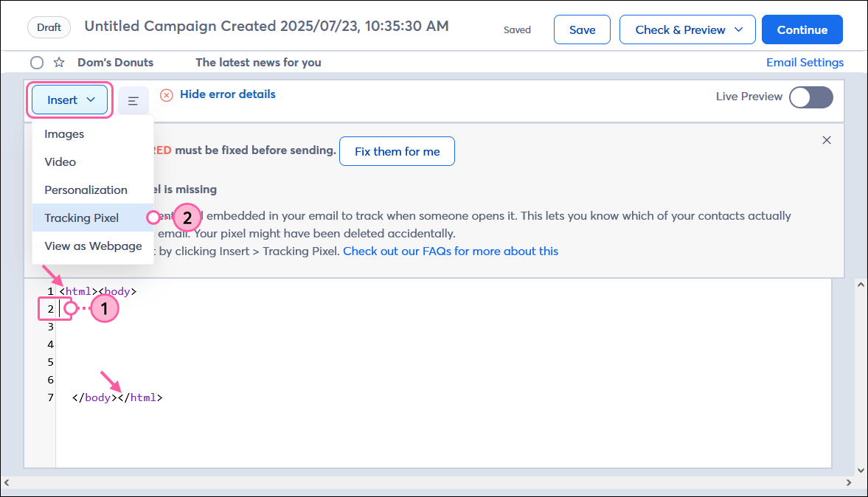The height and width of the screenshot is (497, 868).
Task: Select the circle checkbox before the star
Action: [x=36, y=62]
